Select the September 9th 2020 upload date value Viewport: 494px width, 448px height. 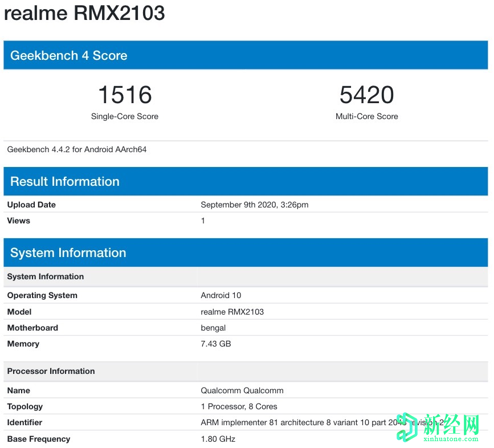click(254, 205)
